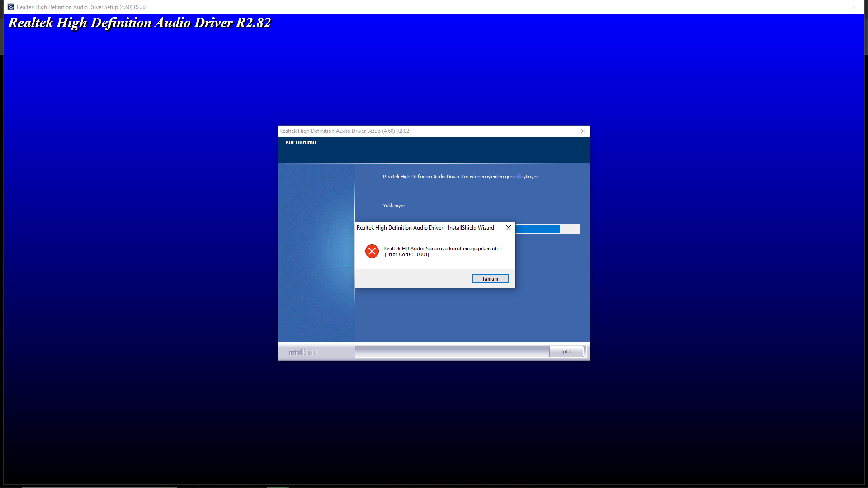868x488 pixels.
Task: Click the Error Code -0001 message text
Action: coord(406,255)
